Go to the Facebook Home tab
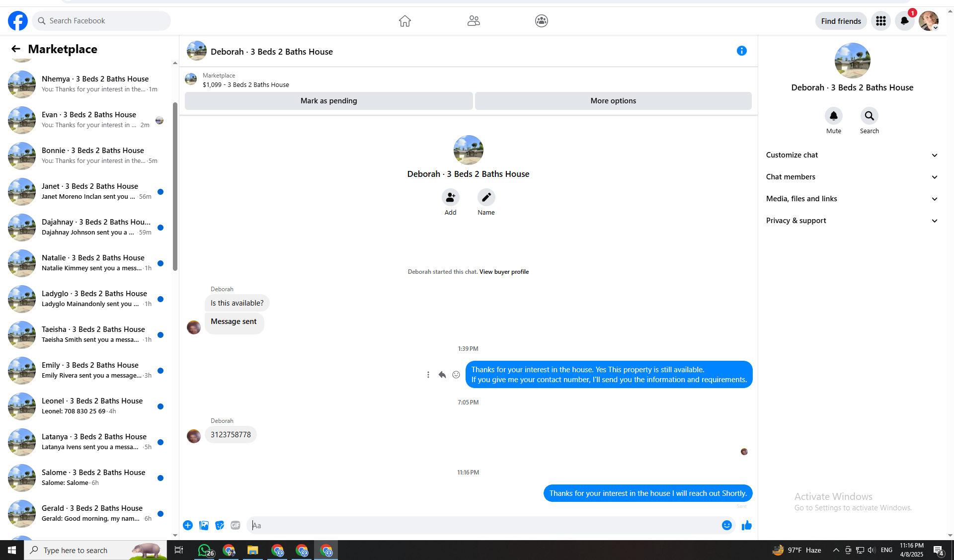 click(x=405, y=21)
